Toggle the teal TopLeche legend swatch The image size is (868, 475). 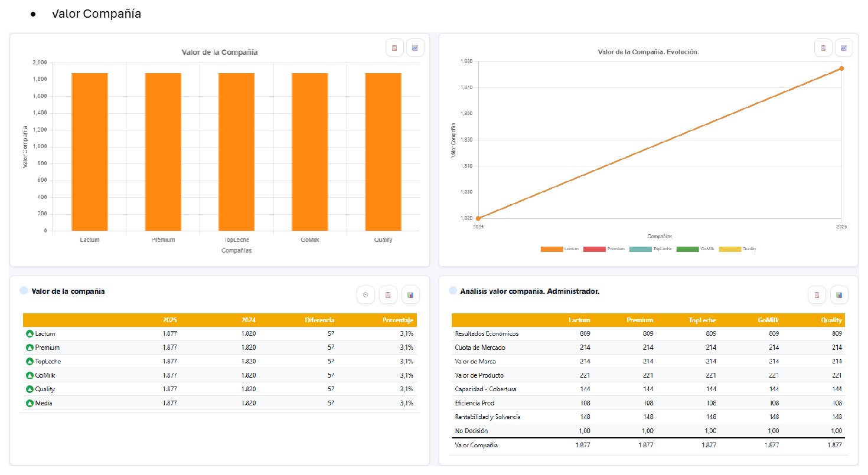(x=641, y=249)
